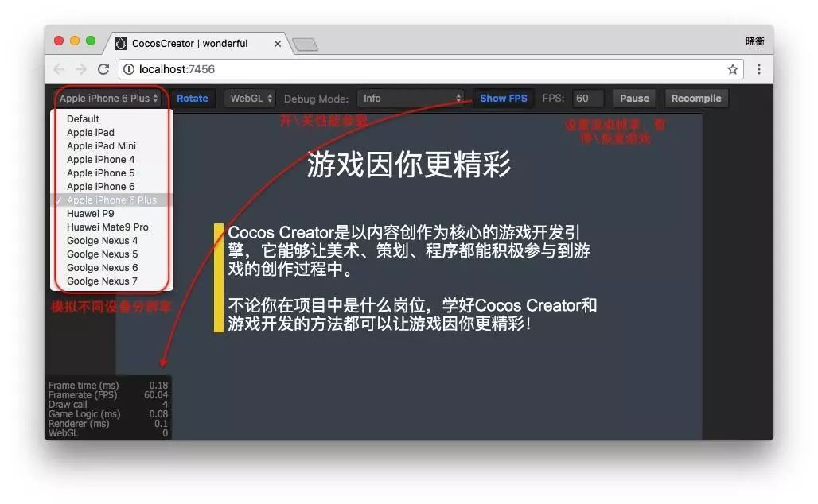Click the FPS value field showing 60
818x504 pixels.
pos(588,98)
